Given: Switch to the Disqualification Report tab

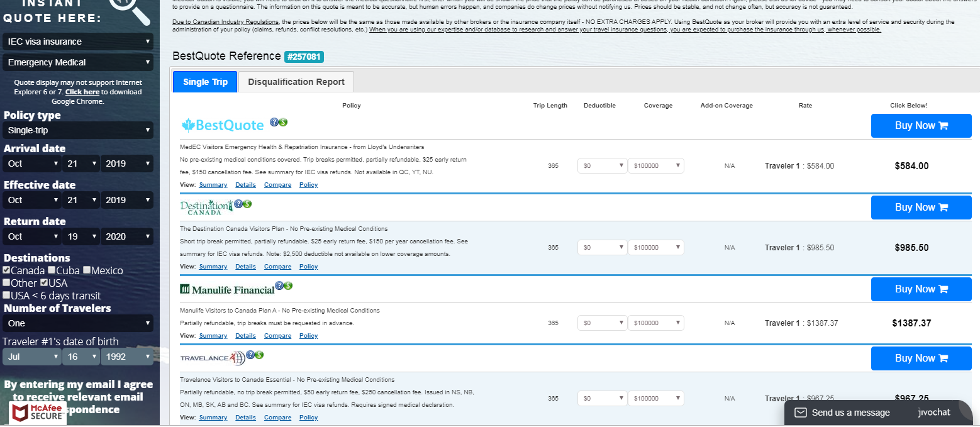Looking at the screenshot, I should [x=296, y=82].
